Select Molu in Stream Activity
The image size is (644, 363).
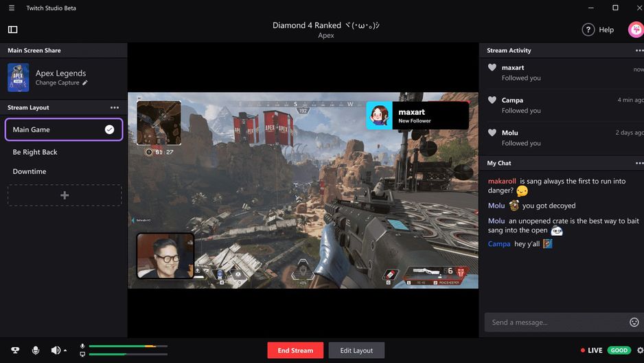pyautogui.click(x=509, y=133)
